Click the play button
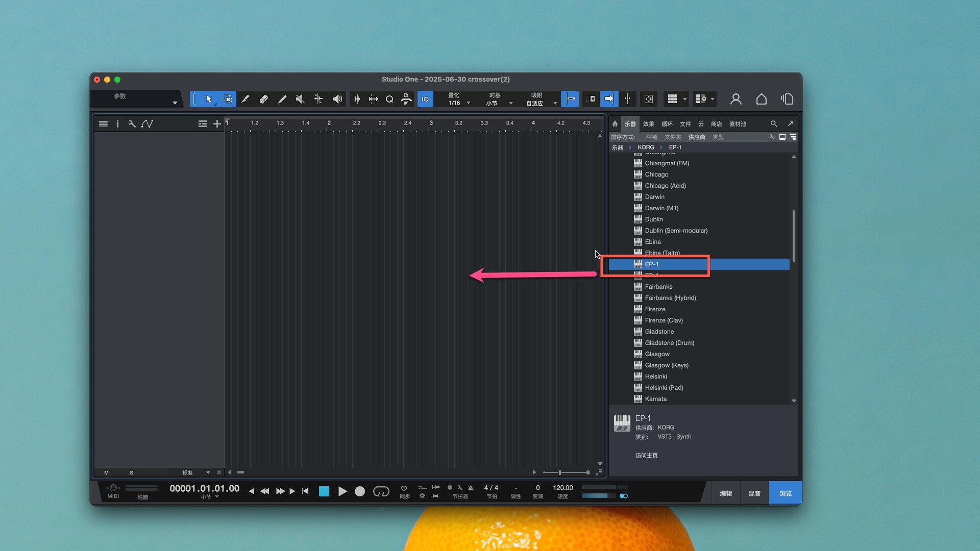 coord(342,491)
